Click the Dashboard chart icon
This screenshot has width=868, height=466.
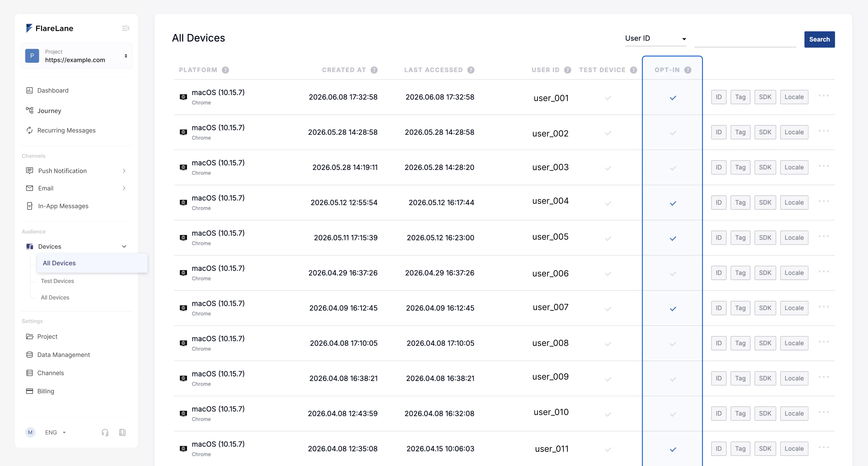pyautogui.click(x=30, y=90)
